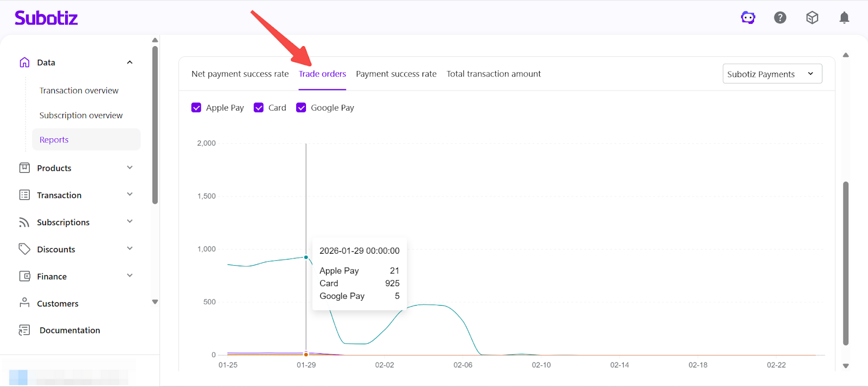Click the Subscriptions feed icon
The height and width of the screenshot is (387, 868).
24,222
